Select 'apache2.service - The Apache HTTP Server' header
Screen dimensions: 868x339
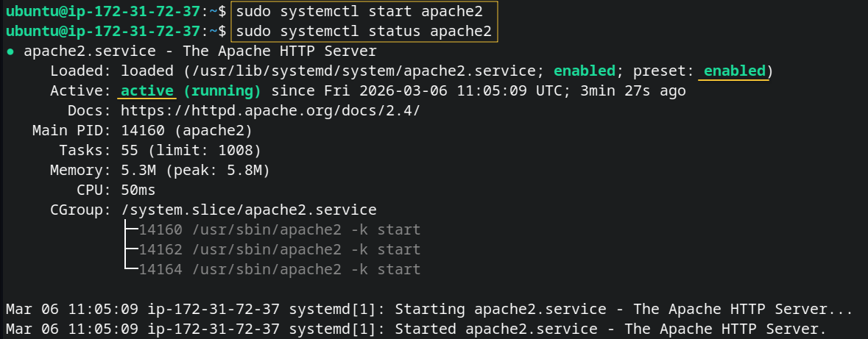click(x=200, y=51)
